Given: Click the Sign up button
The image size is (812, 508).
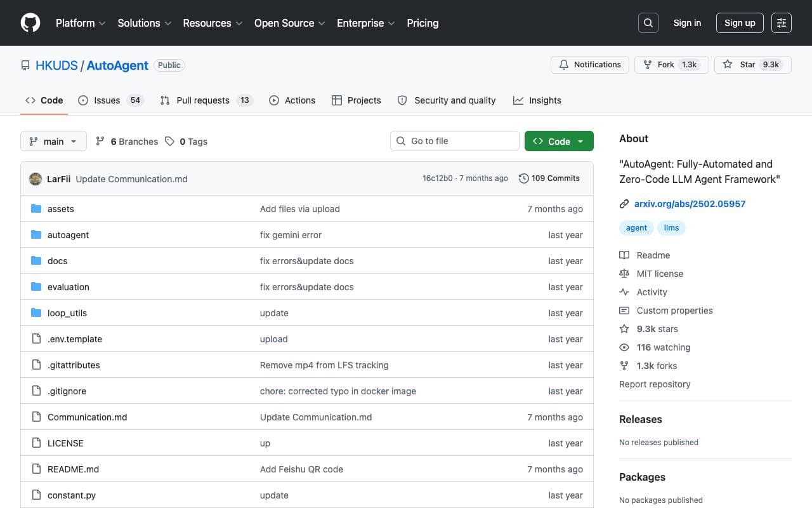Looking at the screenshot, I should click(x=740, y=23).
